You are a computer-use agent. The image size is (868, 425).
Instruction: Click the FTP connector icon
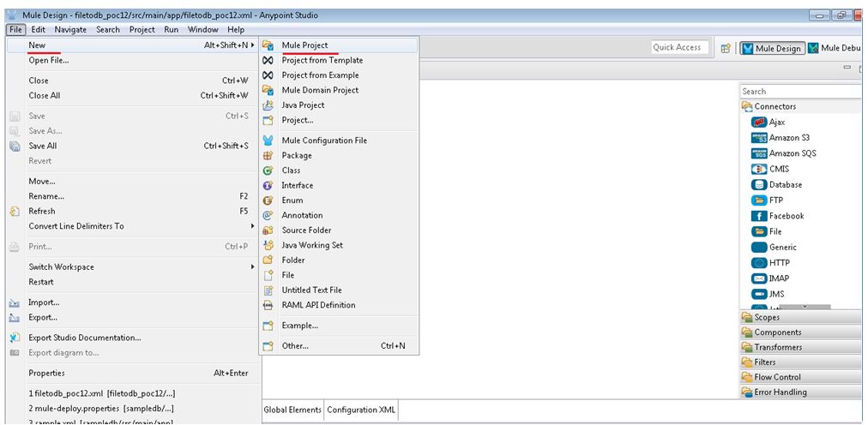(759, 200)
